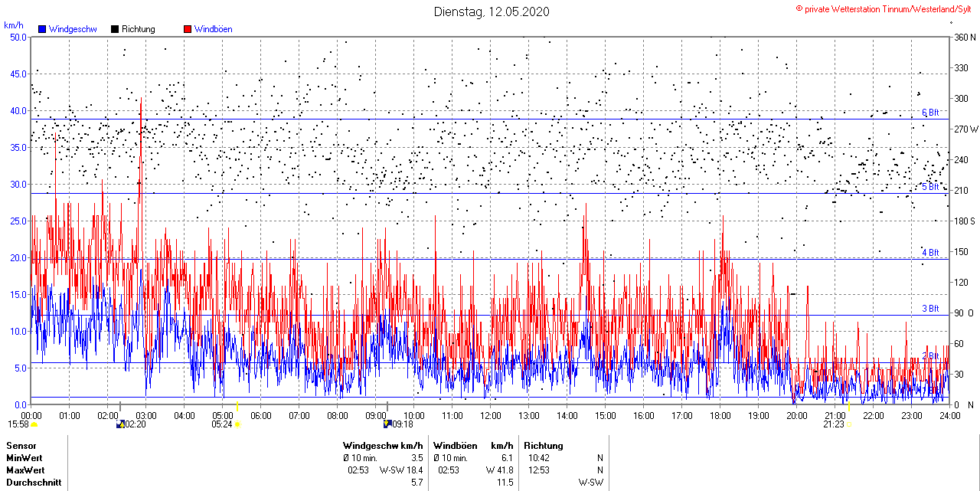Click the 180 S label on the right axis
This screenshot has width=980, height=491.
(x=965, y=221)
